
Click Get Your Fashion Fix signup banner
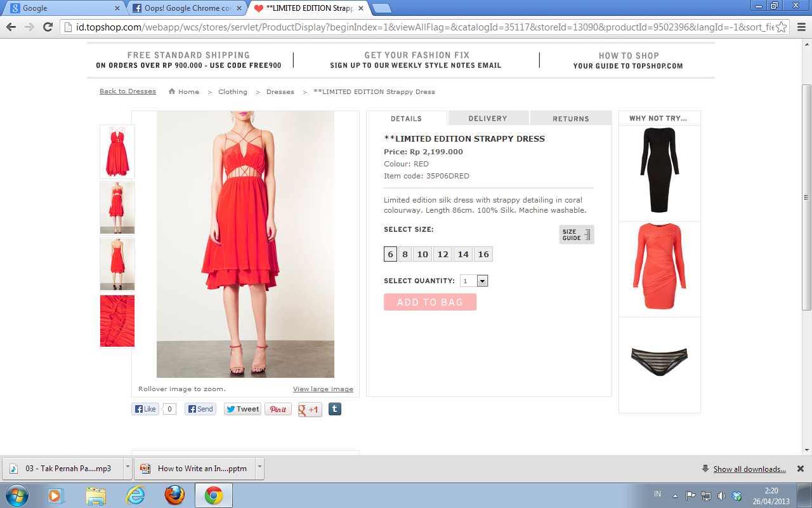416,60
